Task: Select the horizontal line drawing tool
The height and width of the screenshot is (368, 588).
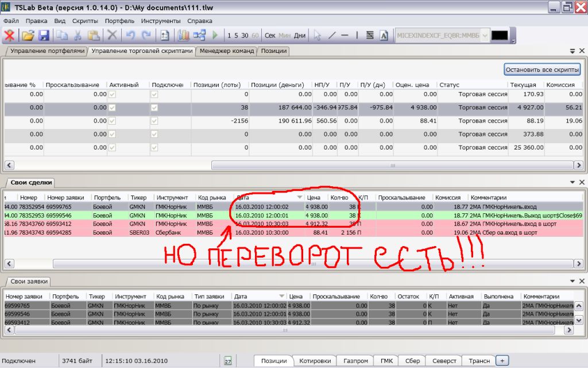Action: (x=345, y=36)
